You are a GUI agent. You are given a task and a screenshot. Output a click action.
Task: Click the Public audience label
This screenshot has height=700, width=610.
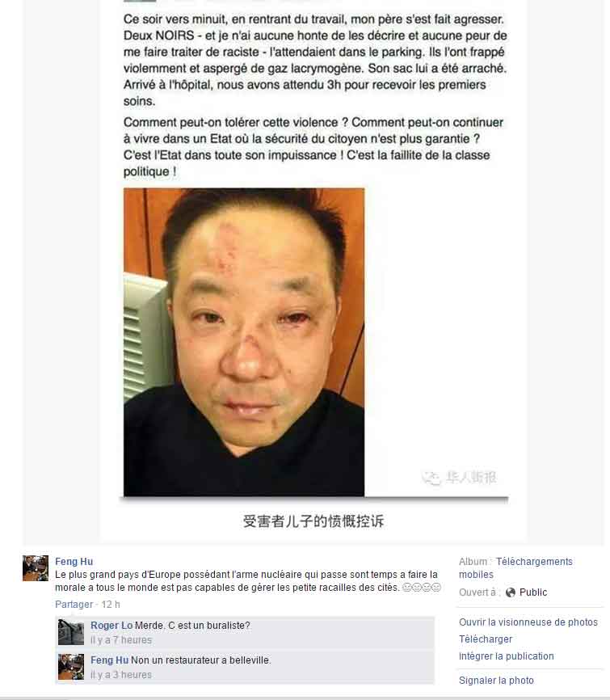click(x=533, y=592)
